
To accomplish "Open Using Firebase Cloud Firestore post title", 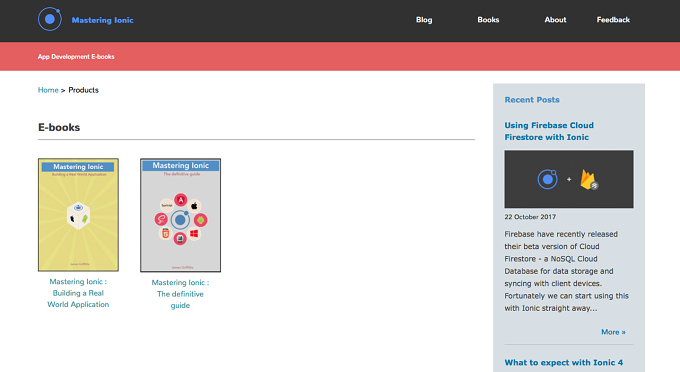I will tap(549, 131).
